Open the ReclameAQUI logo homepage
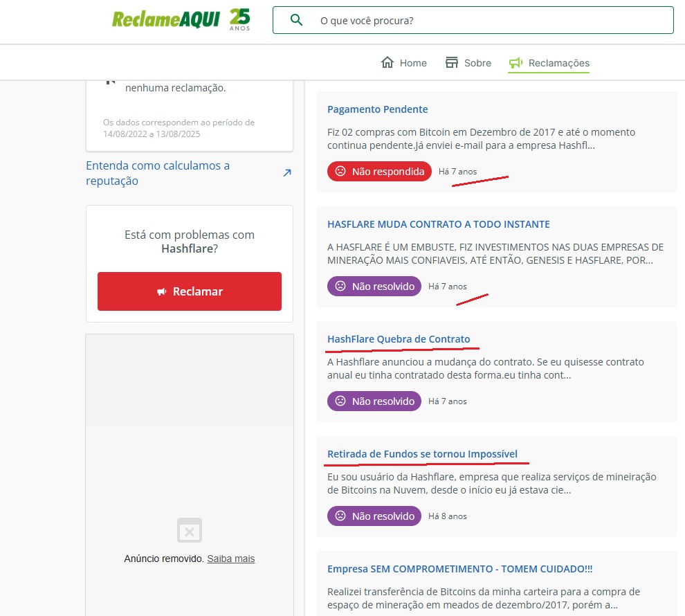The height and width of the screenshot is (616, 685). point(166,19)
